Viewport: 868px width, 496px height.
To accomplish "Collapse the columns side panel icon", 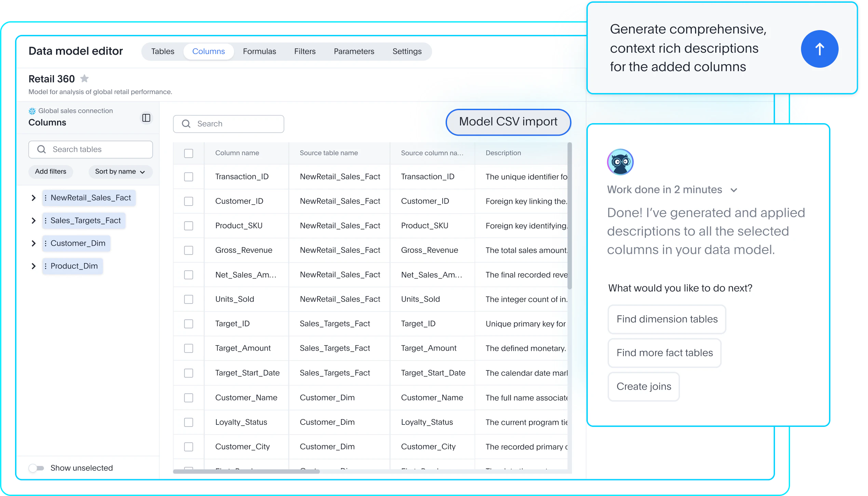I will point(146,118).
